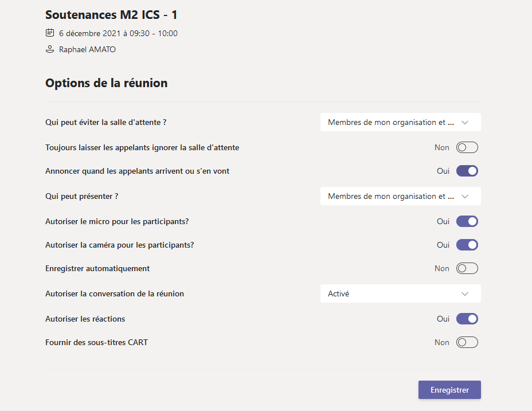
Task: Click the calendar icon next to the meeting date
Action: (x=50, y=33)
